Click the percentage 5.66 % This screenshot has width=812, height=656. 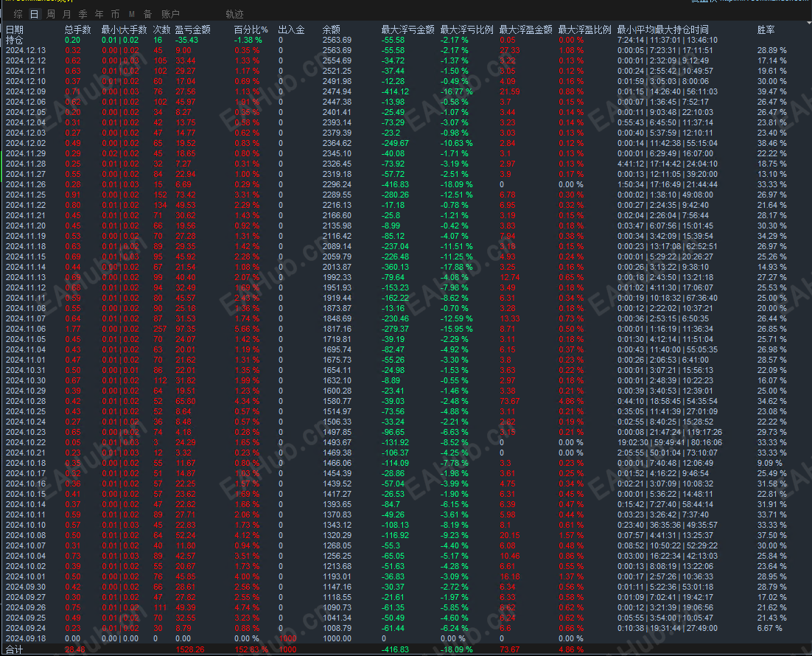pos(247,329)
